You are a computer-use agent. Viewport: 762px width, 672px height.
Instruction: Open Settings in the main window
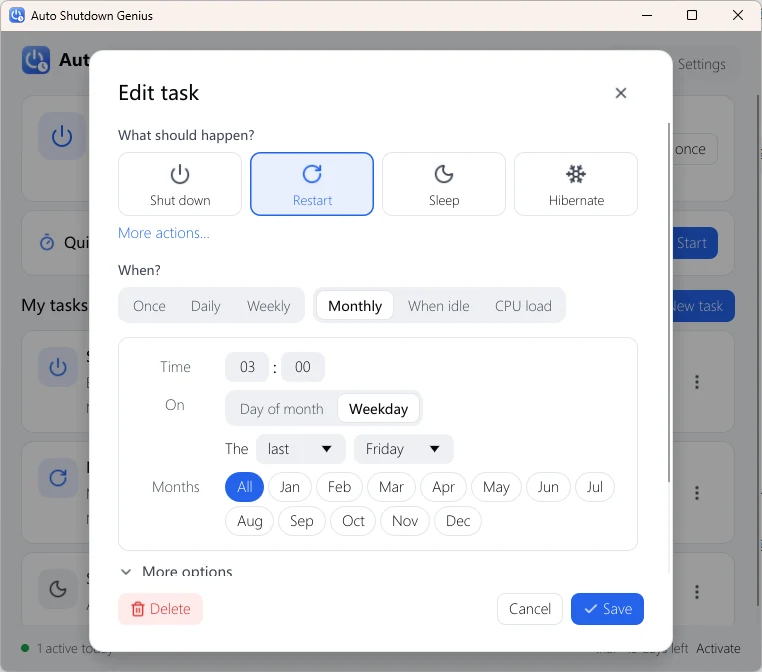click(x=701, y=64)
